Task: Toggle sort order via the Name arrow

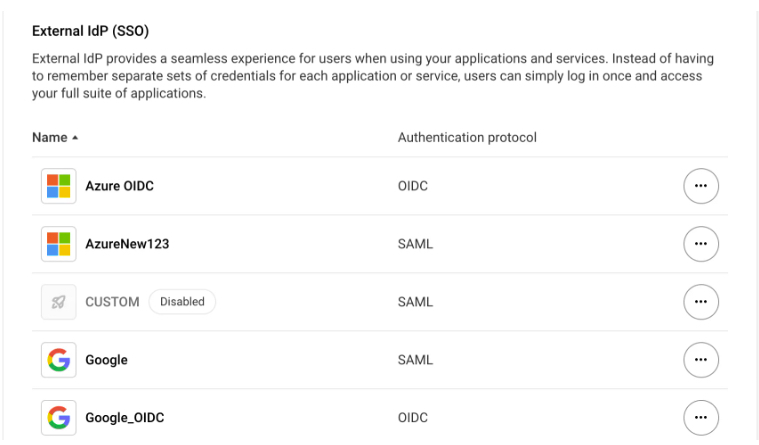Action: (x=75, y=138)
